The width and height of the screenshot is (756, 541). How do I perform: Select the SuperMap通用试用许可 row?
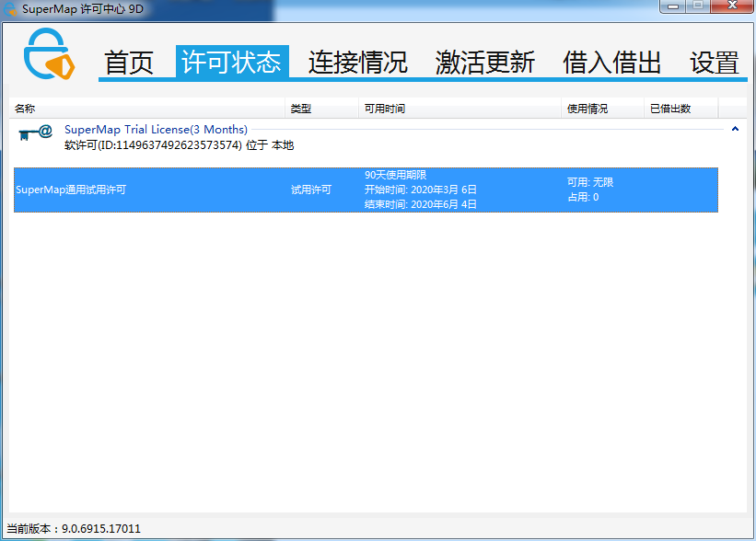[x=366, y=190]
